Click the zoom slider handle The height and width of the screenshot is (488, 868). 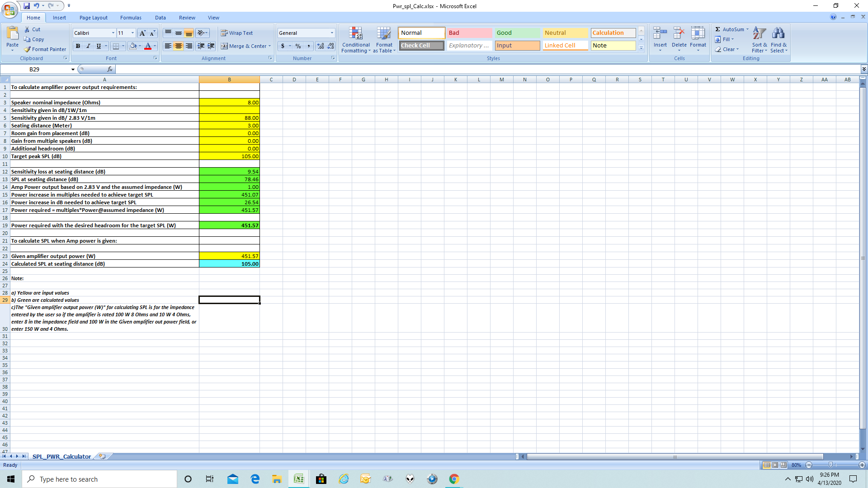pos(830,465)
